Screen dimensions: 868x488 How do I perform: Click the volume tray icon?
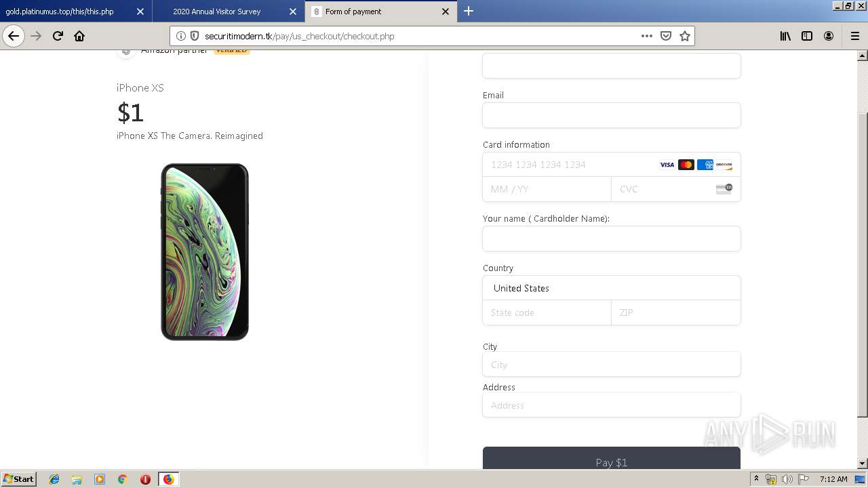787,479
